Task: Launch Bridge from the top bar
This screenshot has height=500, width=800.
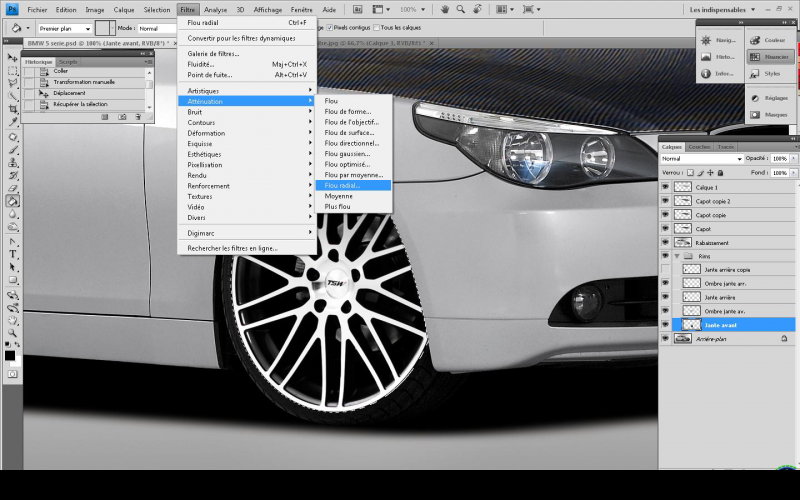Action: click(x=358, y=9)
